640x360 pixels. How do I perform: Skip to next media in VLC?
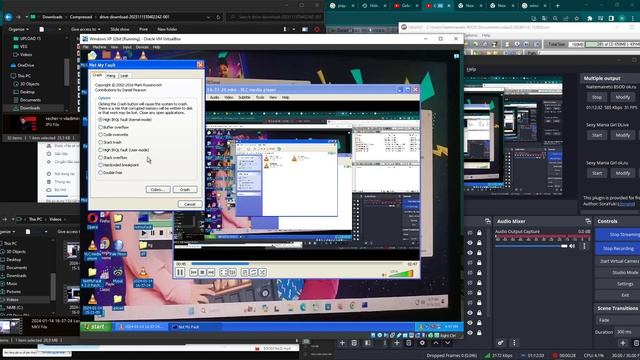(x=211, y=272)
